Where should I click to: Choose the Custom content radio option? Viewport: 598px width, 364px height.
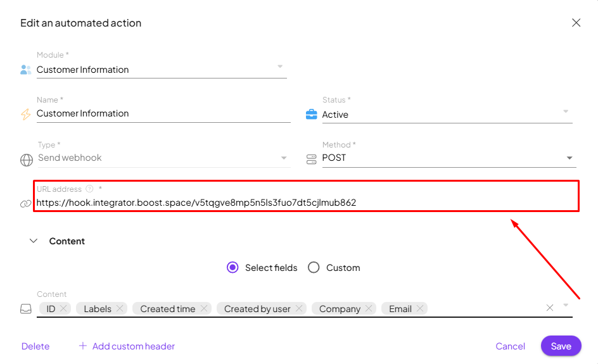tap(314, 268)
